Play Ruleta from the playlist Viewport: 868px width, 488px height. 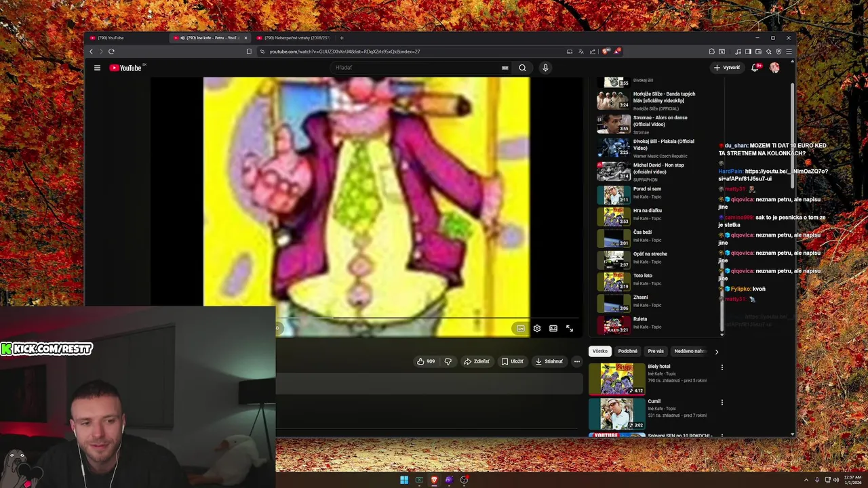click(654, 323)
